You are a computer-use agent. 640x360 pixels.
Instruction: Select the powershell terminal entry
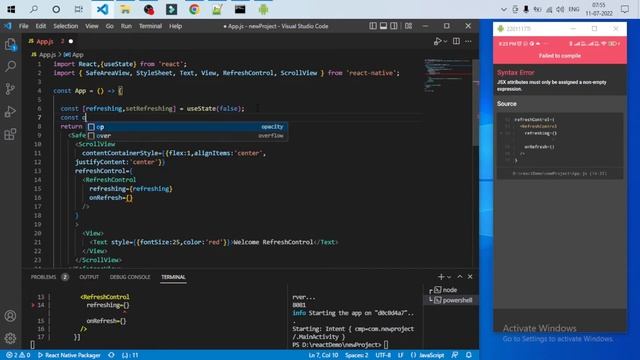point(451,300)
